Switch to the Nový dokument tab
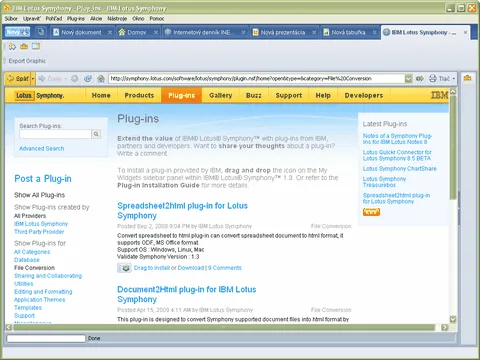 [x=81, y=32]
